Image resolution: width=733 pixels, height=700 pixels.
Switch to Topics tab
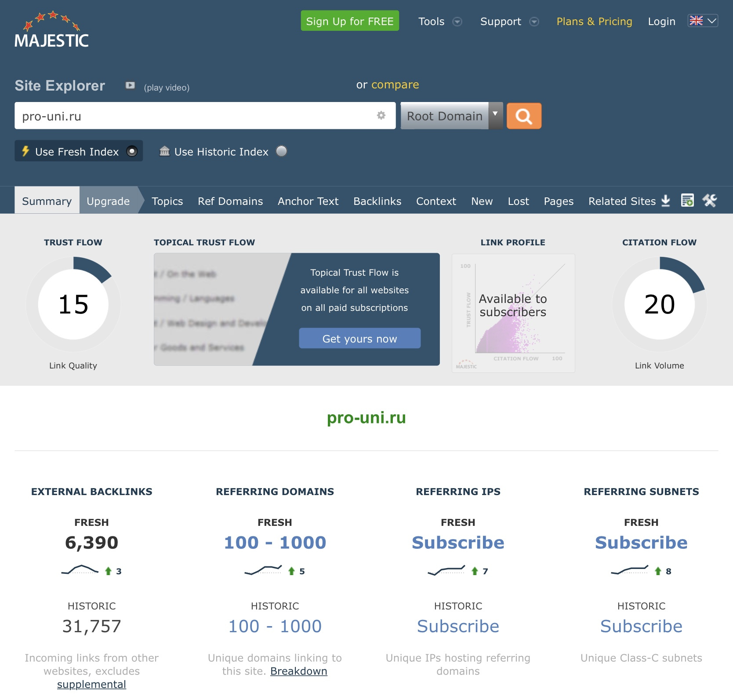coord(167,201)
